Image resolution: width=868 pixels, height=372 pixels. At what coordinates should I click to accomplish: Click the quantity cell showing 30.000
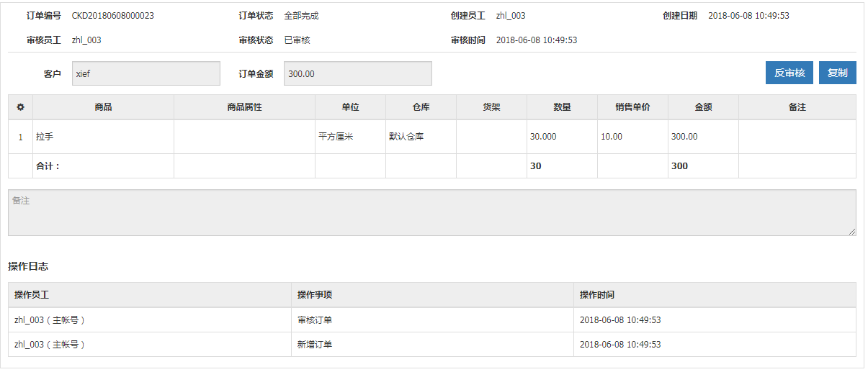pos(543,137)
